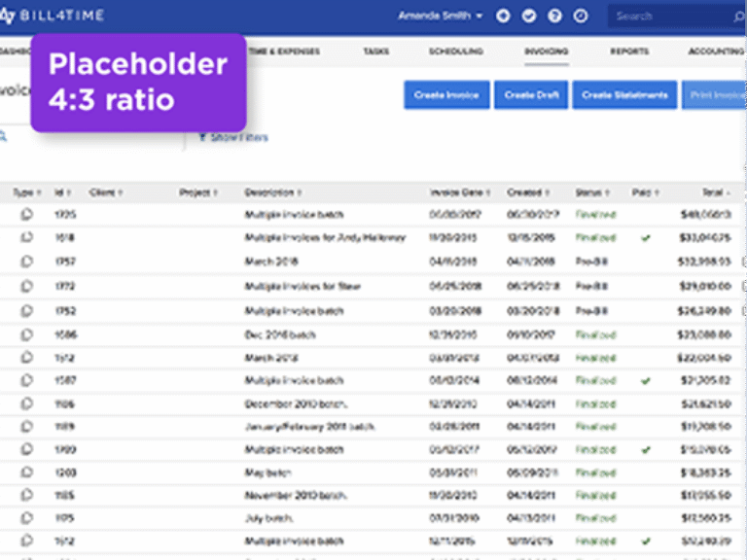
Task: Click the checkmark icon in top bar
Action: (529, 16)
